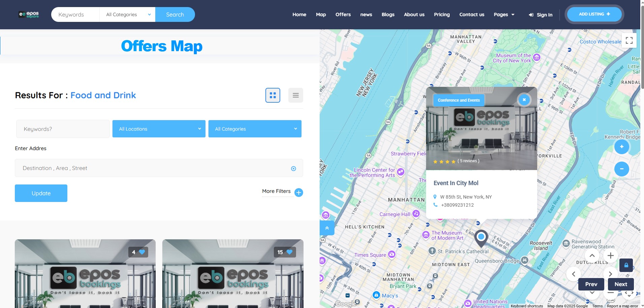This screenshot has height=308, width=644.
Task: Open the news menu item
Action: [x=366, y=14]
